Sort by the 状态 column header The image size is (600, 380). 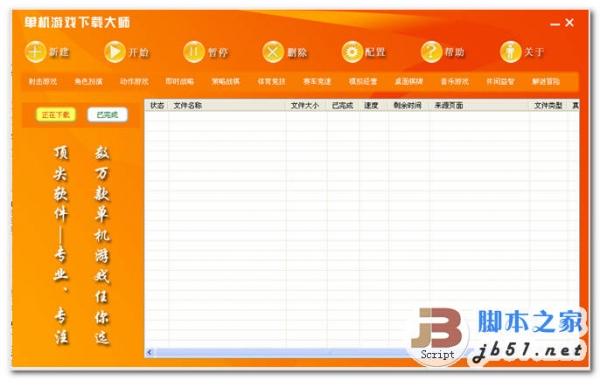[x=157, y=105]
